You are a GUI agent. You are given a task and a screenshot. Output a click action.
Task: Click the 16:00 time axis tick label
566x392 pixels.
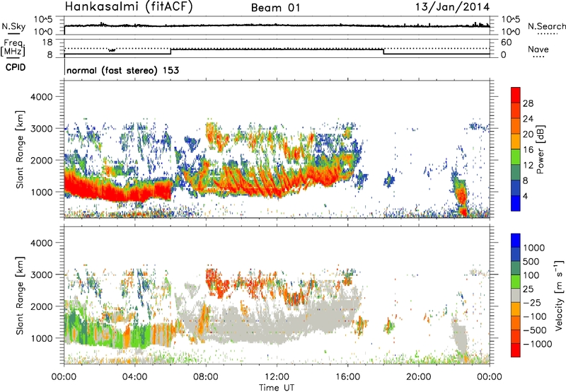[x=347, y=377]
